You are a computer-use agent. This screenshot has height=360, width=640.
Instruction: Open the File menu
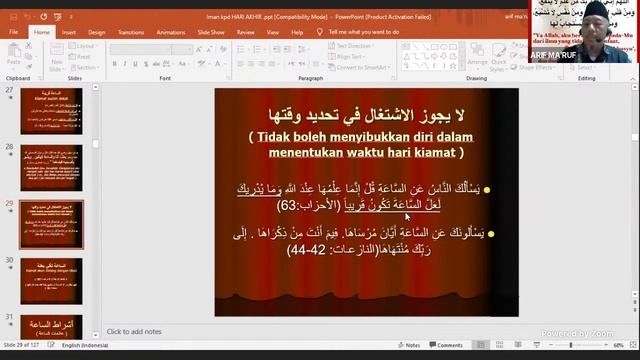[13, 32]
